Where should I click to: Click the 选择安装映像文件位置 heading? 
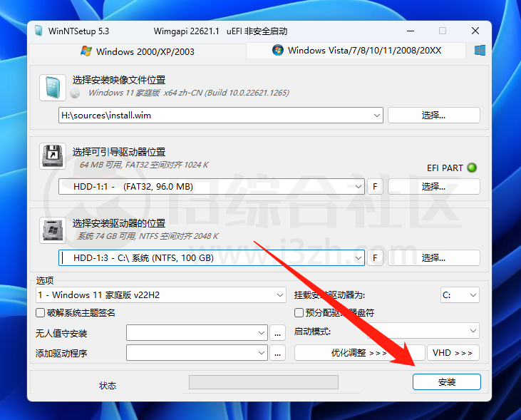click(x=119, y=80)
